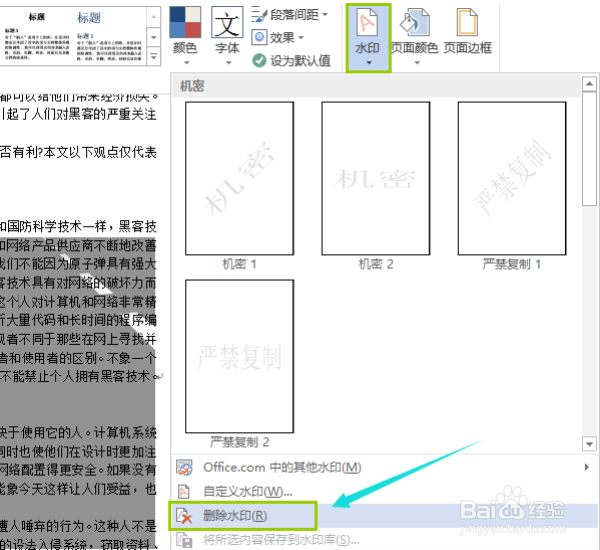Choose 删除水印(R) menu item
The image size is (600, 550).
pos(384,516)
